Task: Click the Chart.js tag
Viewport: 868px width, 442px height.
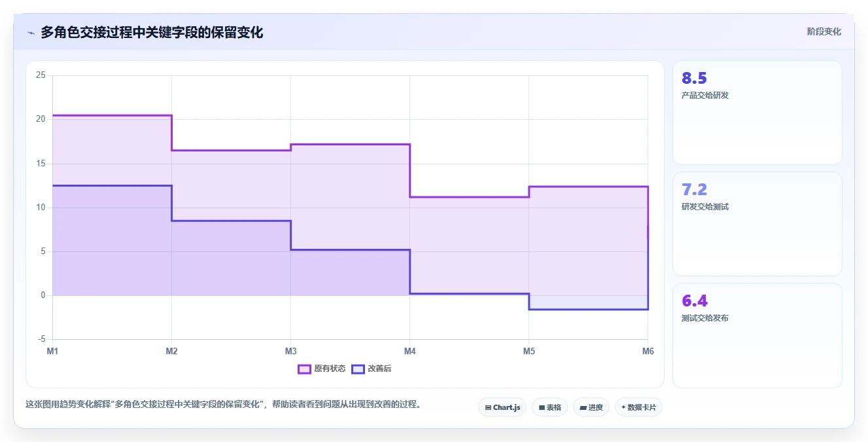Action: point(502,407)
